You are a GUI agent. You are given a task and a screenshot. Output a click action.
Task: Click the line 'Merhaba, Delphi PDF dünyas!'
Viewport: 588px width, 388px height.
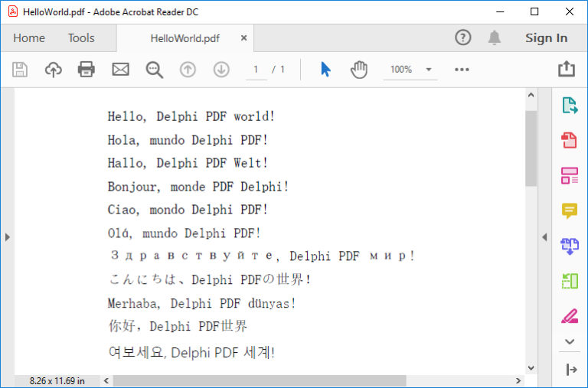click(202, 303)
